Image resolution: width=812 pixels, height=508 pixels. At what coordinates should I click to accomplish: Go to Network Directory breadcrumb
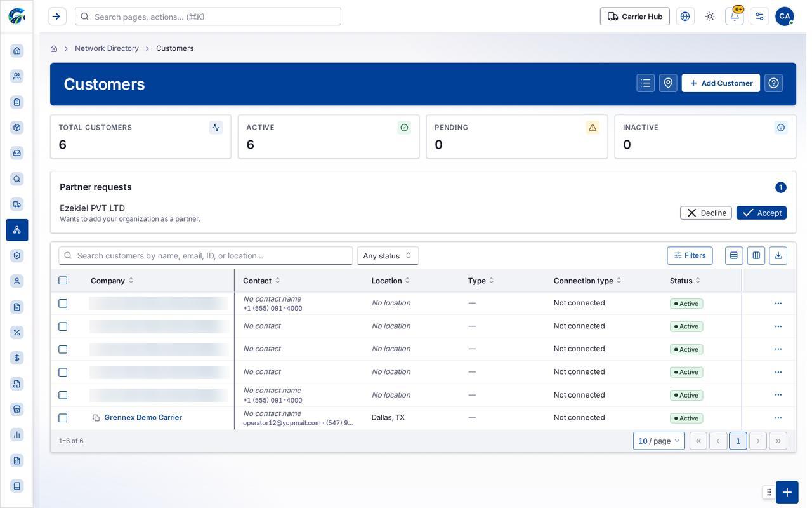[x=107, y=48]
